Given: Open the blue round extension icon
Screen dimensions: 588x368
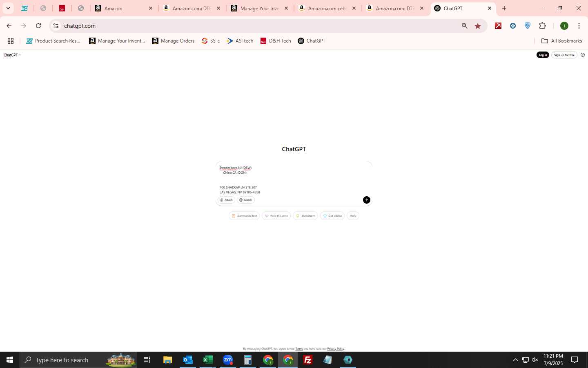Looking at the screenshot, I should tap(513, 26).
